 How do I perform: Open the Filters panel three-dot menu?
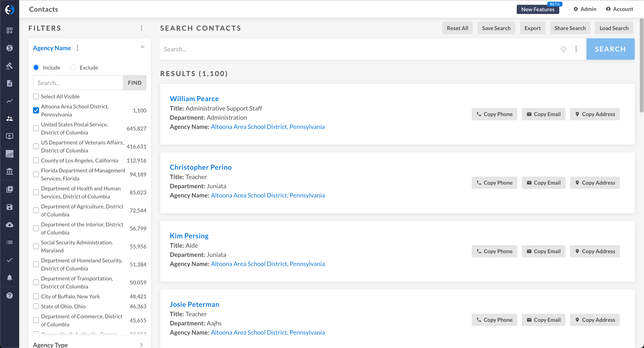pos(141,28)
